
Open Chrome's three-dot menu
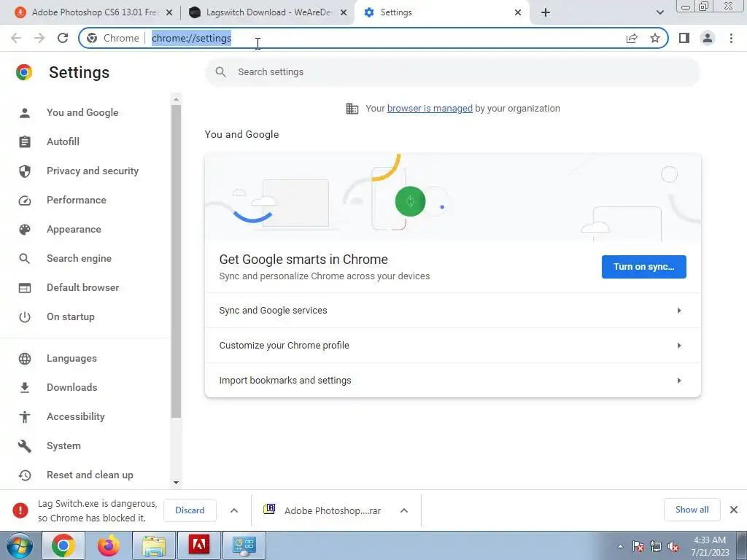[731, 38]
